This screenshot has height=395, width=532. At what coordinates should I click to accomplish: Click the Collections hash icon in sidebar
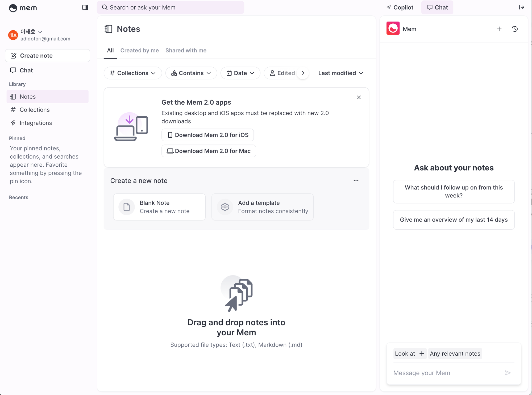pyautogui.click(x=13, y=110)
